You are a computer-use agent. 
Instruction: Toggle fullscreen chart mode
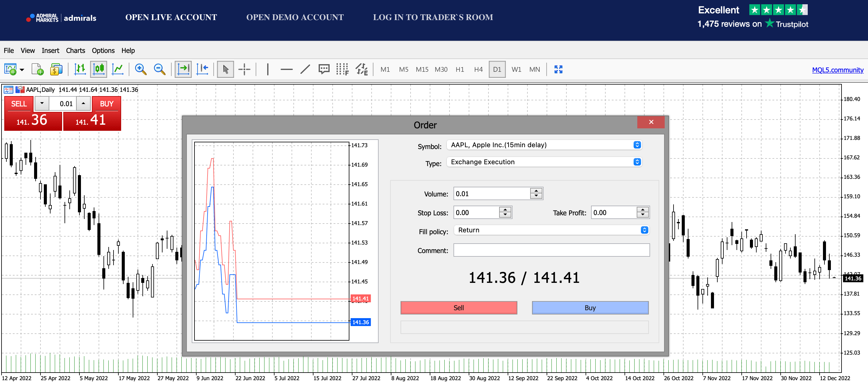click(558, 69)
